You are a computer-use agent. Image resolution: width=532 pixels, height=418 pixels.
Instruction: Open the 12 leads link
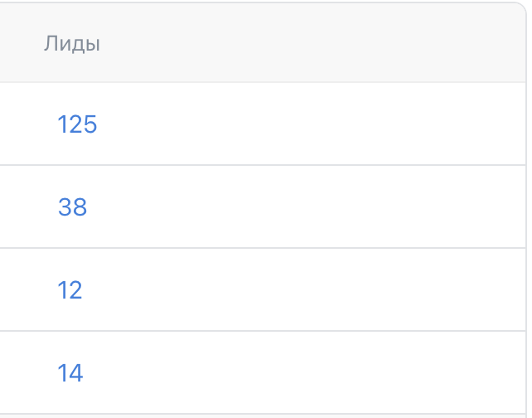tap(70, 290)
